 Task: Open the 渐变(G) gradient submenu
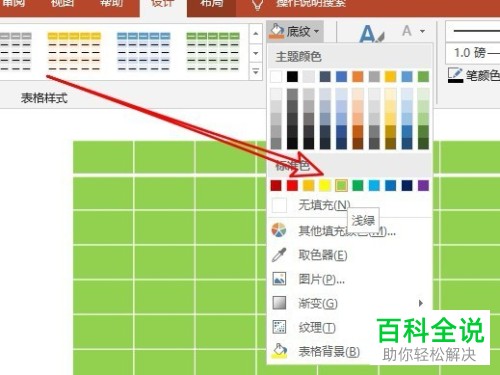coord(349,303)
